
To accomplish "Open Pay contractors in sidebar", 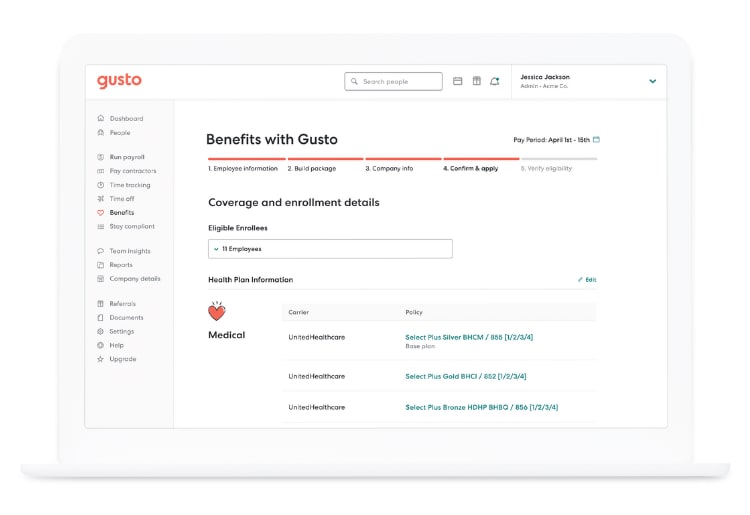I will tap(133, 171).
